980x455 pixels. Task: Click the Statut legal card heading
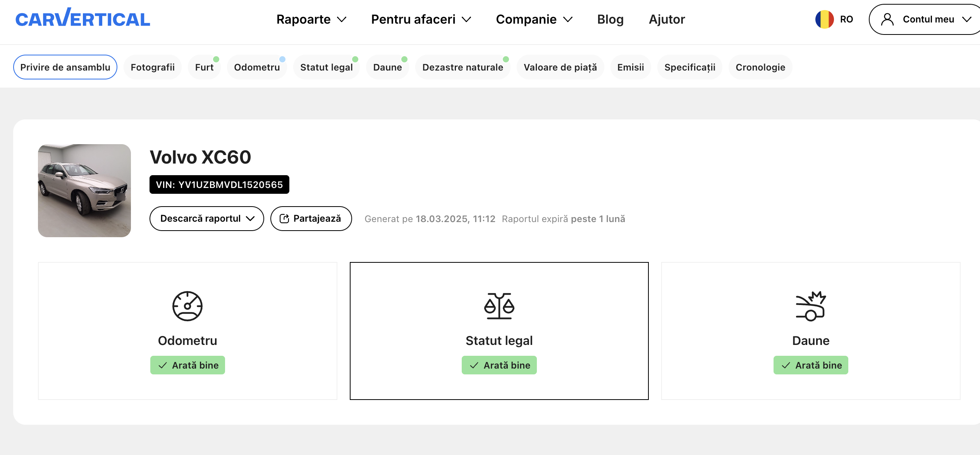click(499, 341)
